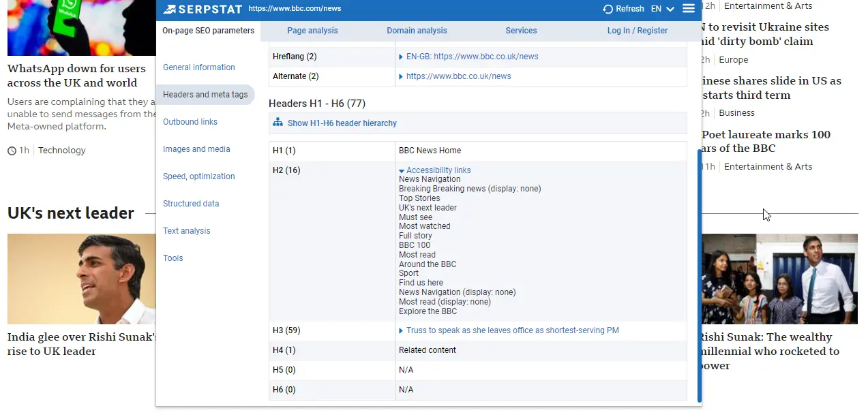Collapse the H2 Accessibility links list
The image size is (868, 419).
click(402, 171)
